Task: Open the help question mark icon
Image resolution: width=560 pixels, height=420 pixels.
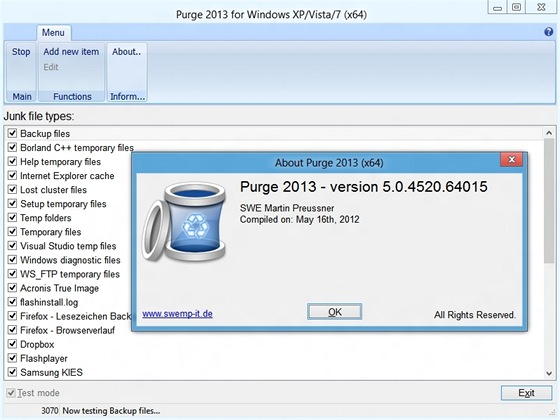Action: pos(548,32)
